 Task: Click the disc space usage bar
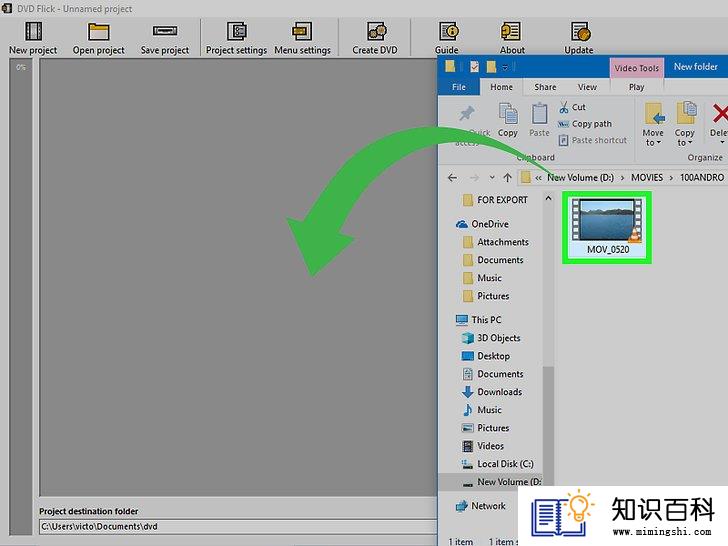21,297
